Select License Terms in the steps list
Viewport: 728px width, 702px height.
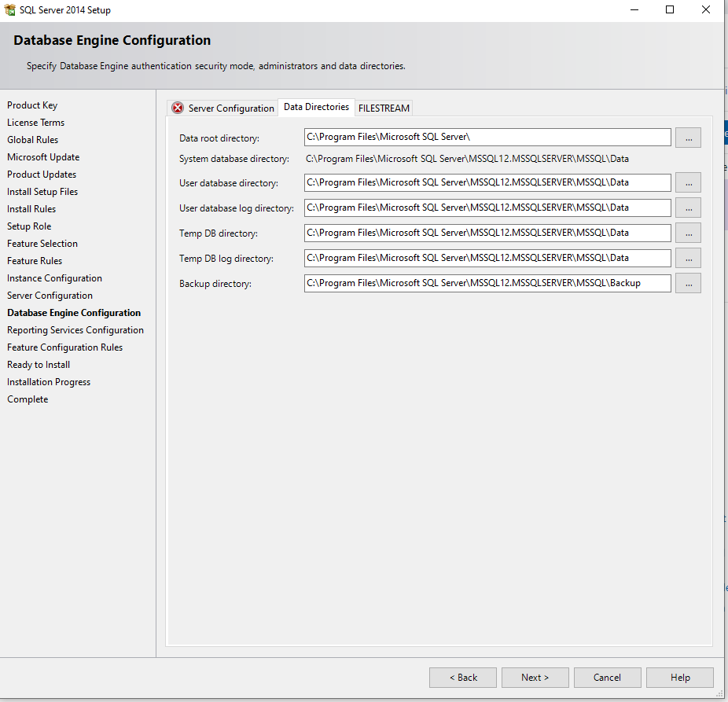(x=35, y=123)
